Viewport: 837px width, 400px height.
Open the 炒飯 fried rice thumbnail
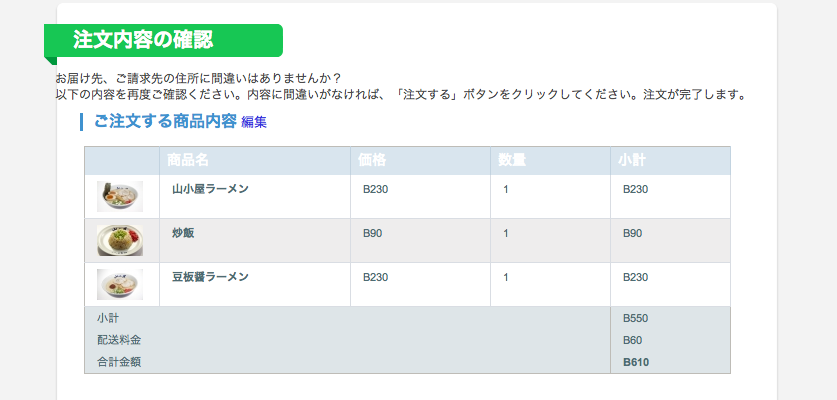pos(120,240)
